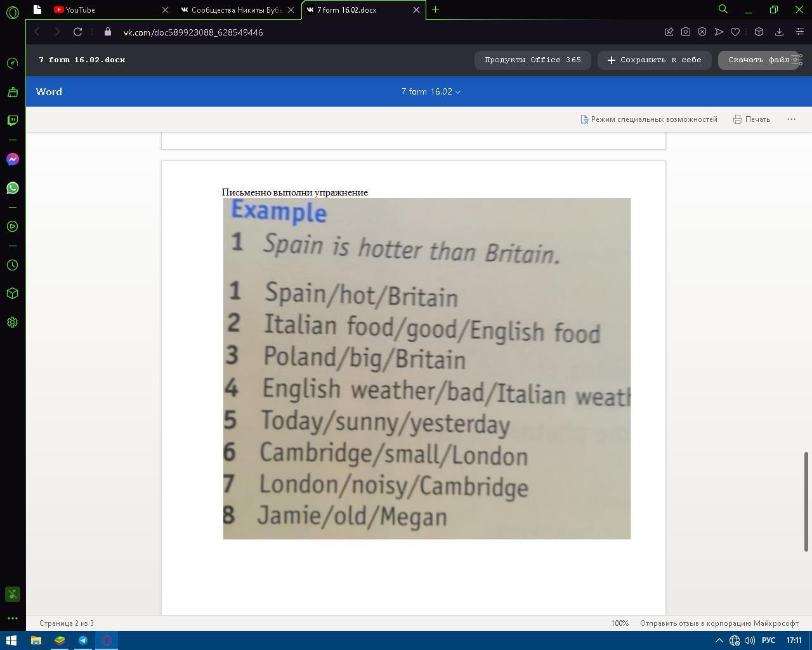Click the Сохранить к себе button
This screenshot has height=650, width=812.
[x=655, y=60]
